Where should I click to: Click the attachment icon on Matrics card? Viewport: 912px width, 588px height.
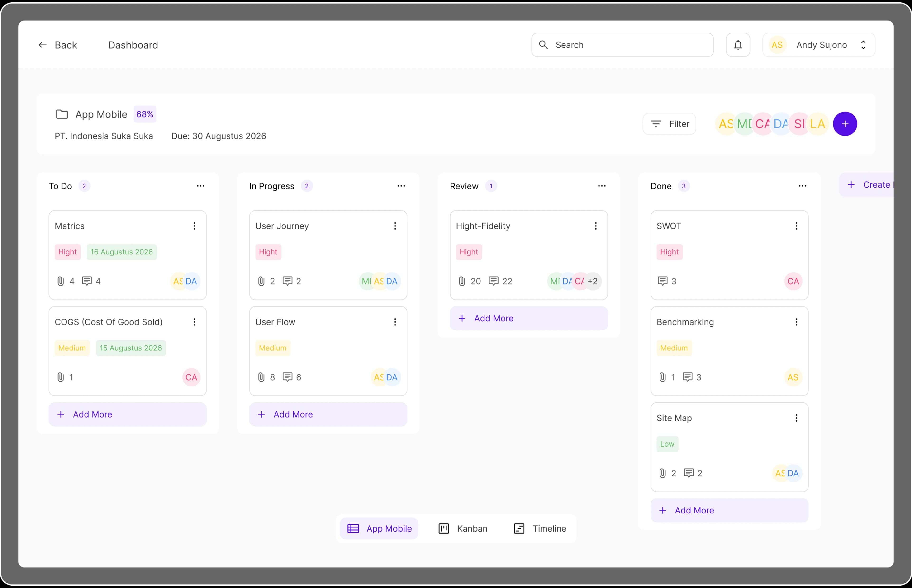click(60, 281)
